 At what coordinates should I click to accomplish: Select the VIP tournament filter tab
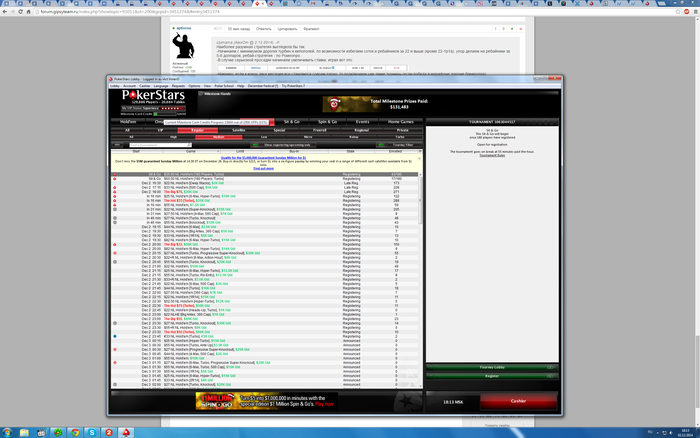tap(160, 130)
